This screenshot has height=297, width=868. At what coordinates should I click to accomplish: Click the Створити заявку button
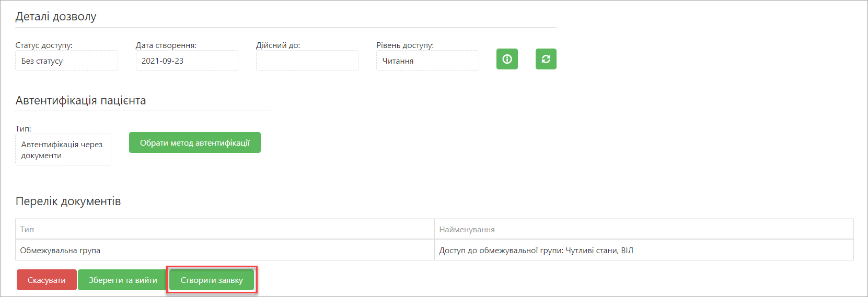[212, 280]
